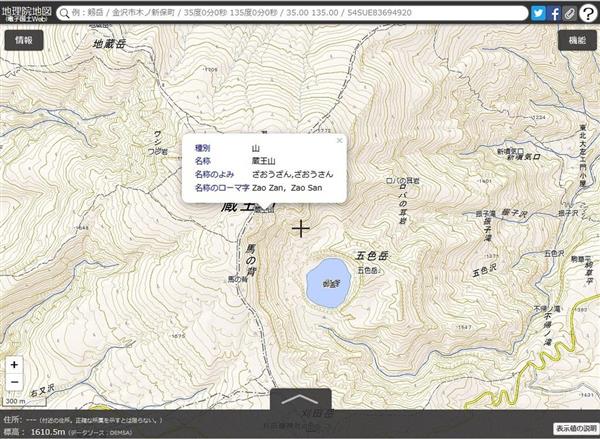This screenshot has width=600, height=439.
Task: Zoom in with the plus button
Action: [14, 365]
